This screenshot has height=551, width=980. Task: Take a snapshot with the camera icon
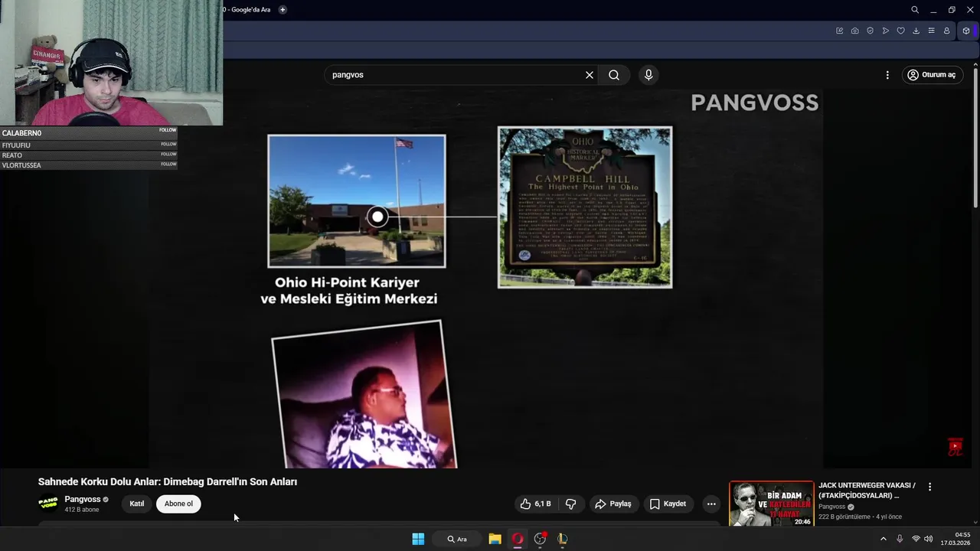click(x=855, y=31)
